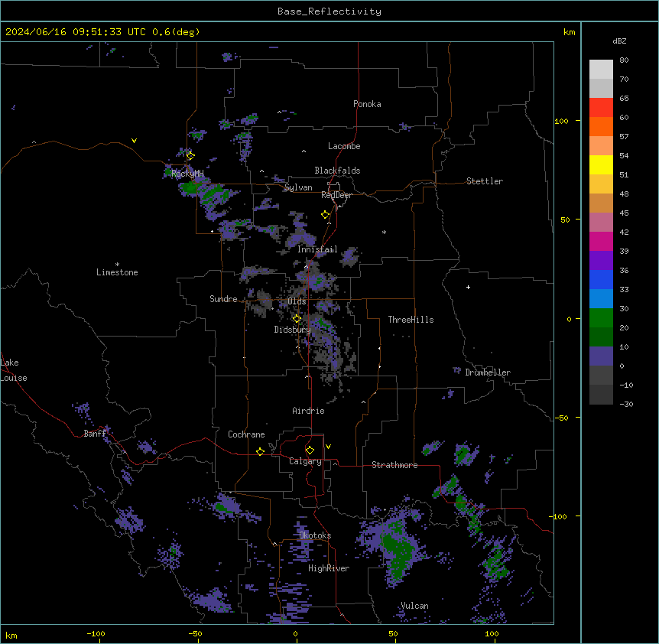Click the yellow v marker east of Calgary

click(328, 447)
